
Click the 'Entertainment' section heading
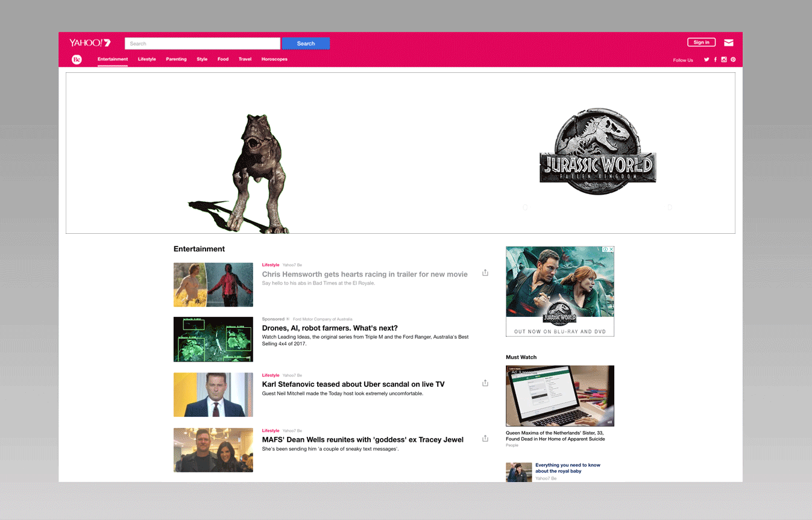pyautogui.click(x=199, y=249)
